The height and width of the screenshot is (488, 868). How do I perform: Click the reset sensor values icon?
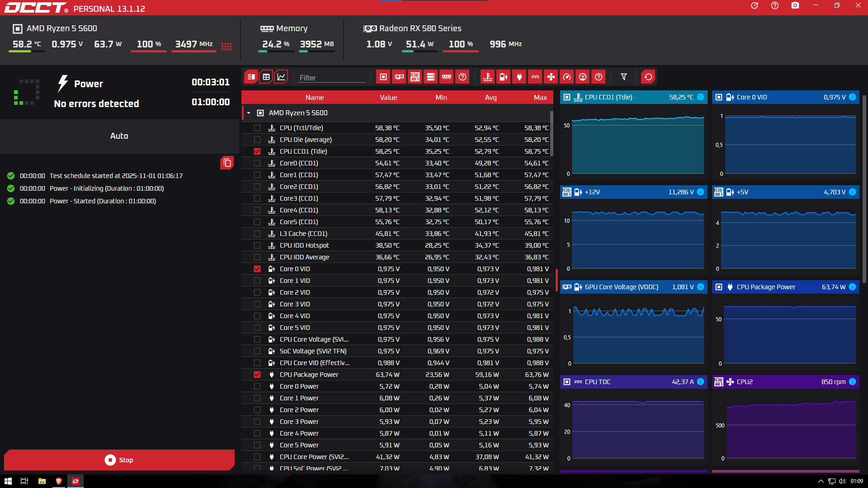[x=648, y=77]
